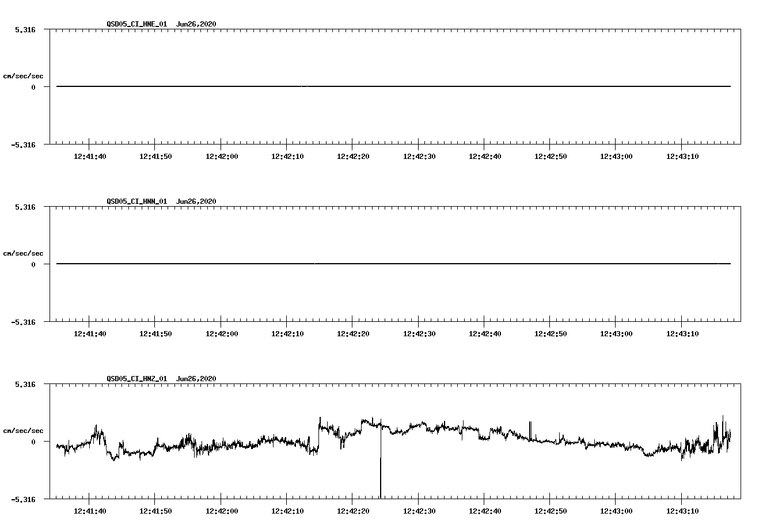Click the 0 axis value on HNE plot

pos(33,87)
